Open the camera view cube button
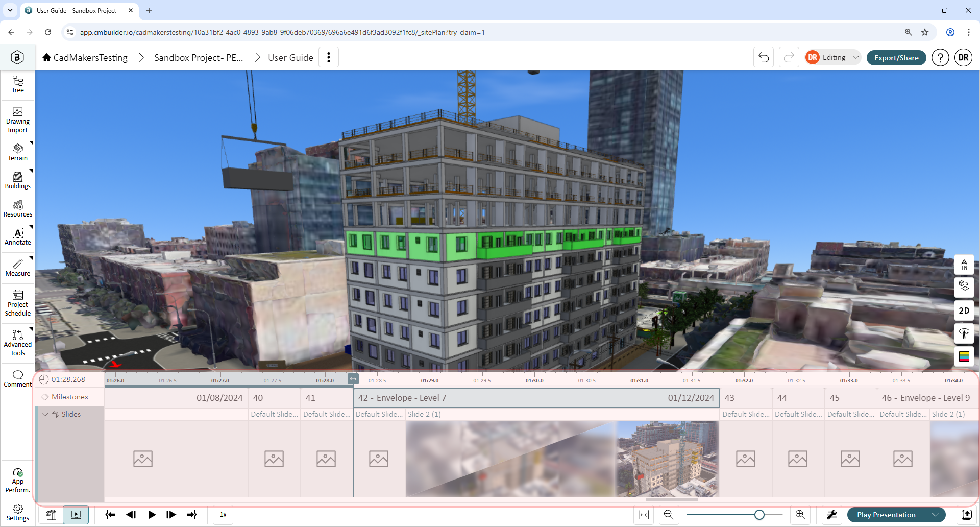This screenshot has width=980, height=527. tap(964, 287)
